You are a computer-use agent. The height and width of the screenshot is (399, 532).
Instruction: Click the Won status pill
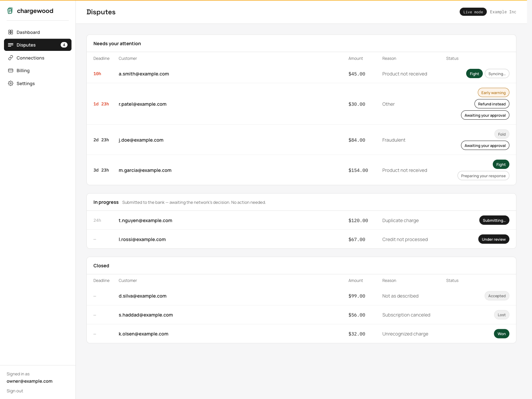pyautogui.click(x=502, y=334)
